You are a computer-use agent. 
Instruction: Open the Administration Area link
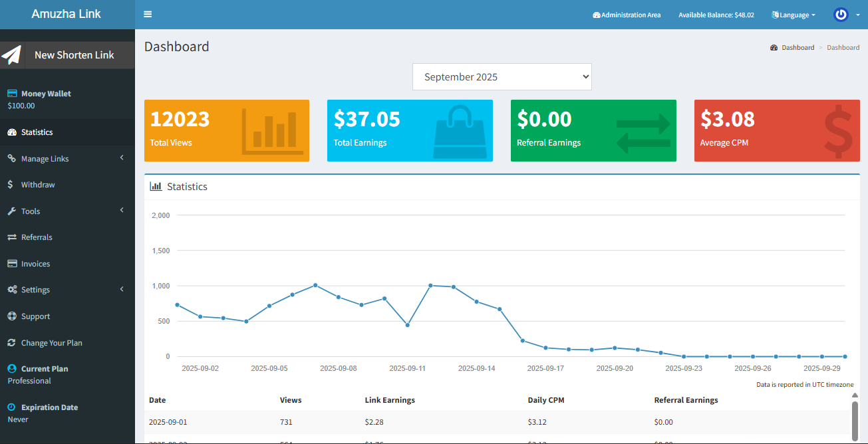(x=627, y=15)
